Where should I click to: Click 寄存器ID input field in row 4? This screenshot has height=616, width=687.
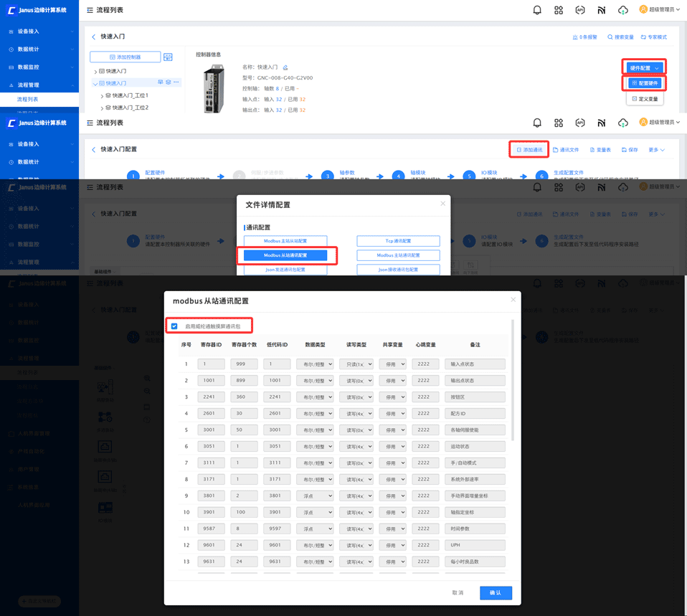point(211,414)
